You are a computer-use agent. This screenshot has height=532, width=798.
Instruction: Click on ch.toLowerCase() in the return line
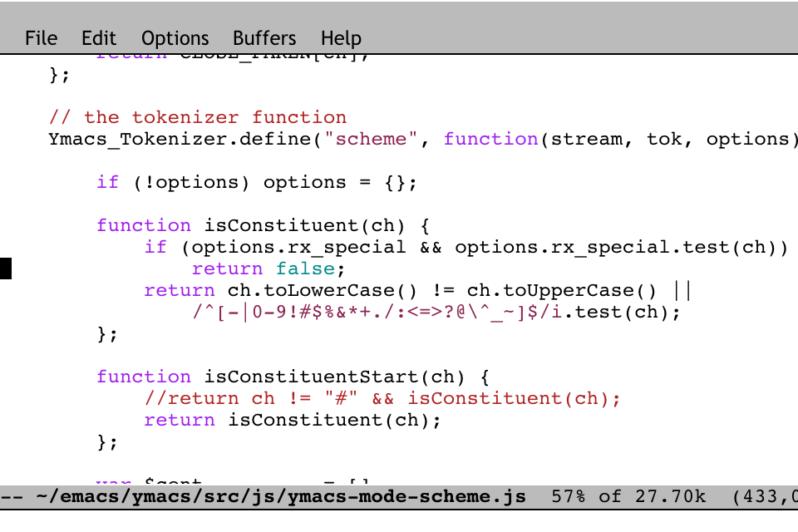pyautogui.click(x=324, y=290)
